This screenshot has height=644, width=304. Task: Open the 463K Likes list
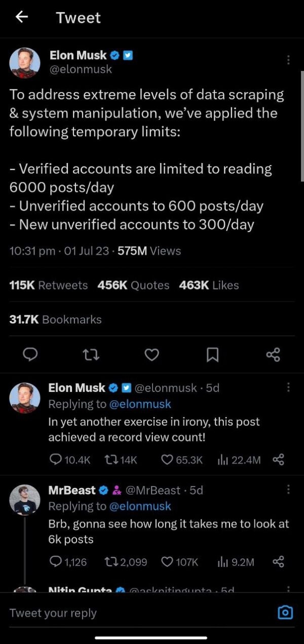click(209, 286)
